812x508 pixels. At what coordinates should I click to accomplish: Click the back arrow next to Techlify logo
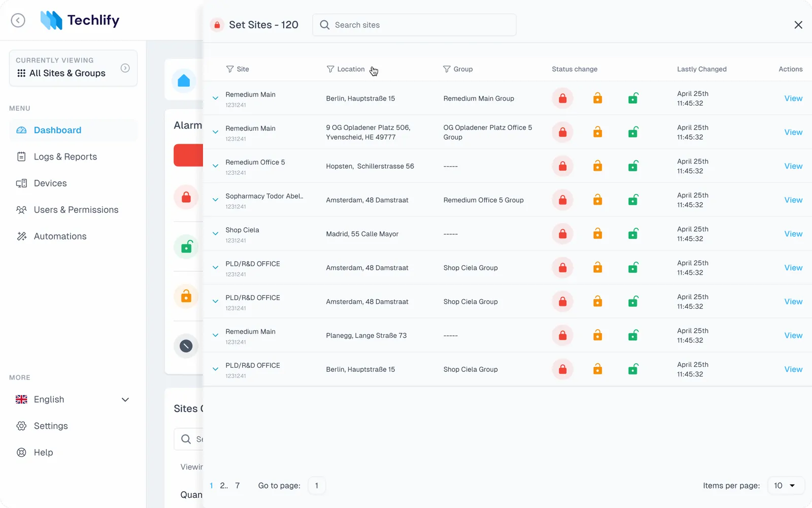[x=18, y=20]
